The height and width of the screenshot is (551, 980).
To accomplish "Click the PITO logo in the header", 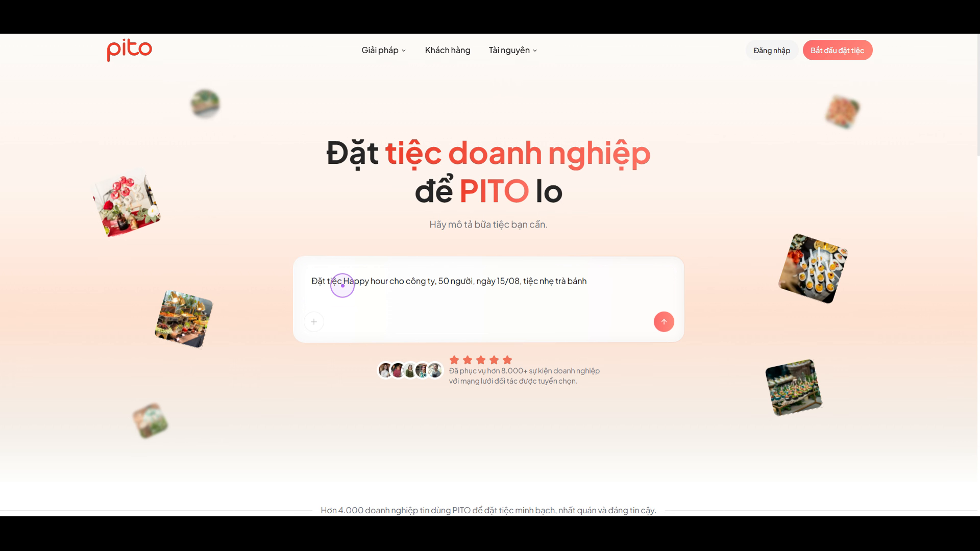I will [129, 50].
